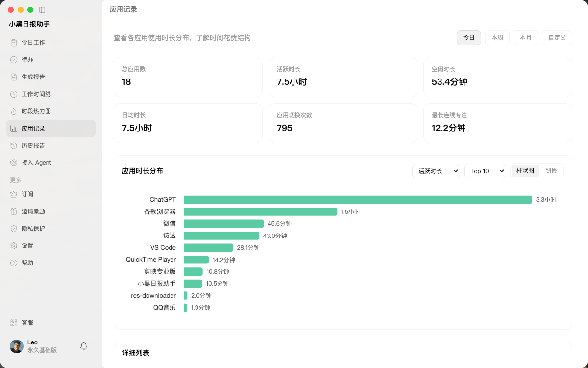Viewport: 588px width, 368px height.
Task: Click the 最长连续专注 12.2分钟 card
Action: pyautogui.click(x=498, y=123)
